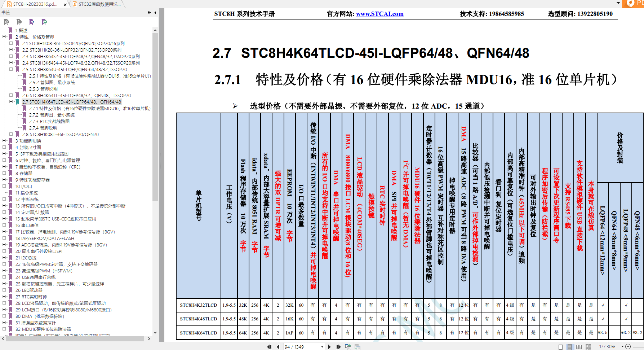Select the 'STC8H4K64TLCD' table cell

(x=199, y=333)
